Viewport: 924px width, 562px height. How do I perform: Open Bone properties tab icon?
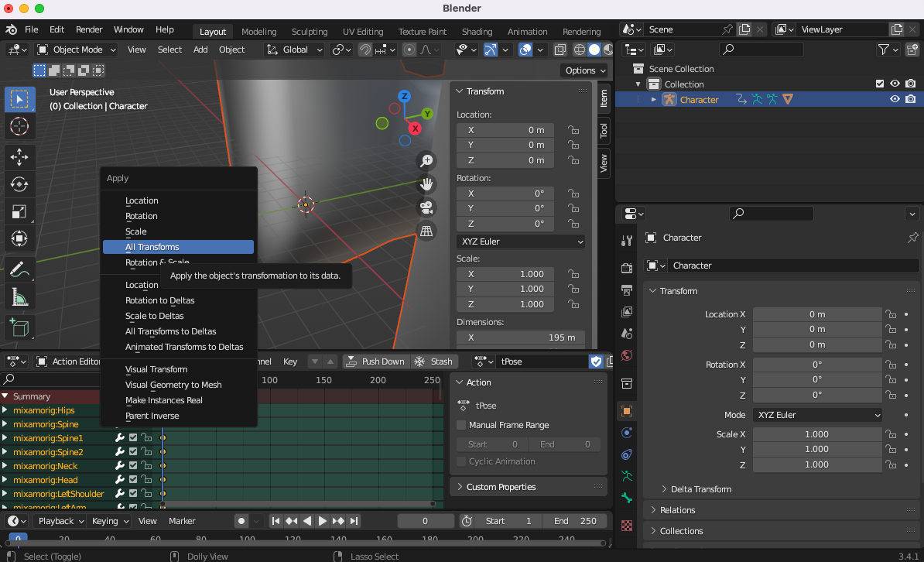[x=627, y=498]
